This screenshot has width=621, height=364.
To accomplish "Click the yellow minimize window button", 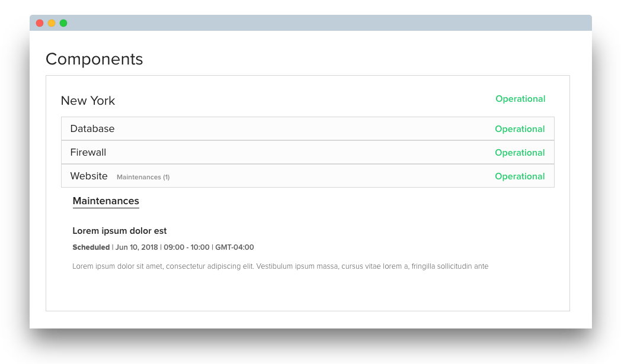I will click(x=52, y=23).
